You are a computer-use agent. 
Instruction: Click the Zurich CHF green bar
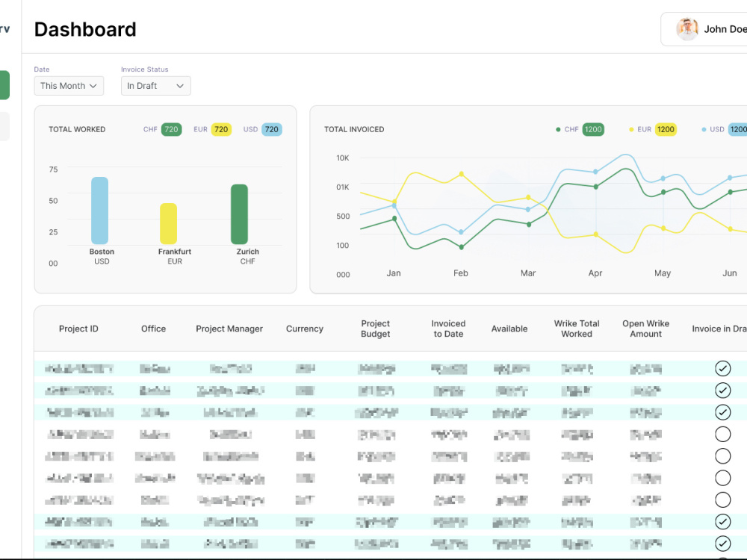click(x=239, y=214)
